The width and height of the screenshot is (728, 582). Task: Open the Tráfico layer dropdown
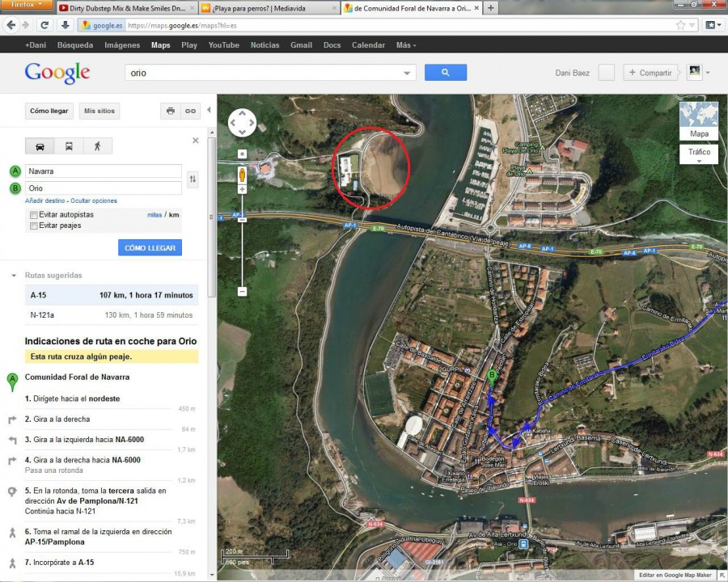[699, 154]
